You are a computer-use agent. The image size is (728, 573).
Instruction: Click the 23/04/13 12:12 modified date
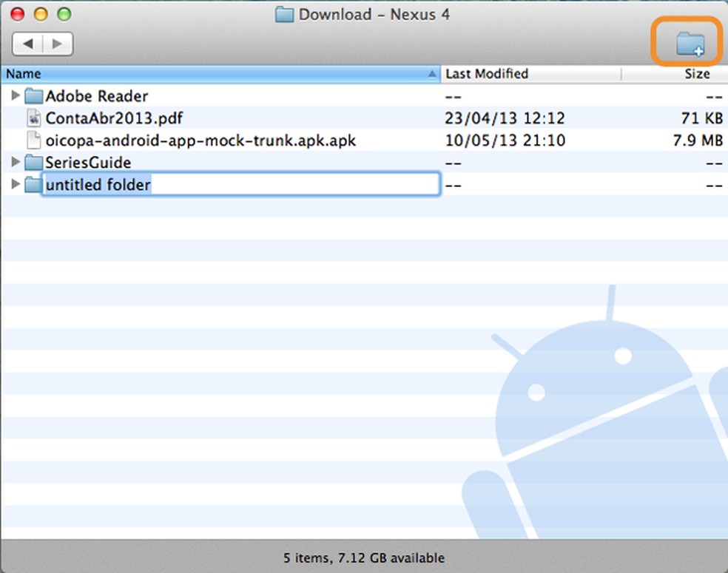(x=505, y=118)
